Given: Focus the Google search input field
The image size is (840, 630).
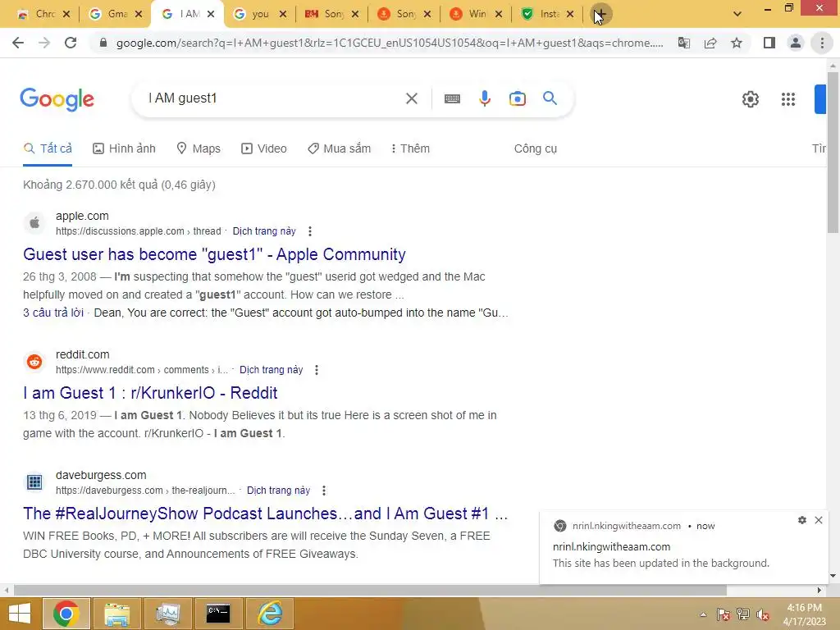Looking at the screenshot, I should pos(272,98).
